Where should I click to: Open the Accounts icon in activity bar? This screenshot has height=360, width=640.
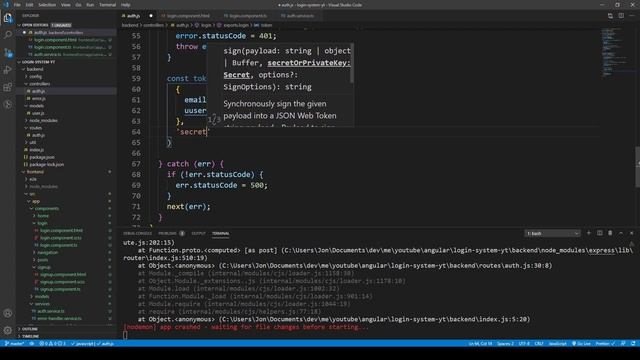(8, 313)
